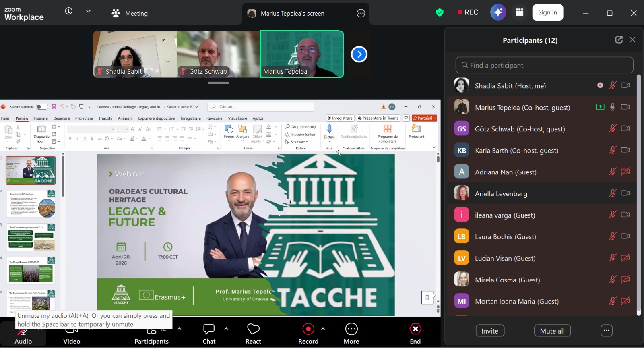Open the Meeting tab
The width and height of the screenshot is (644, 348).
(130, 13)
